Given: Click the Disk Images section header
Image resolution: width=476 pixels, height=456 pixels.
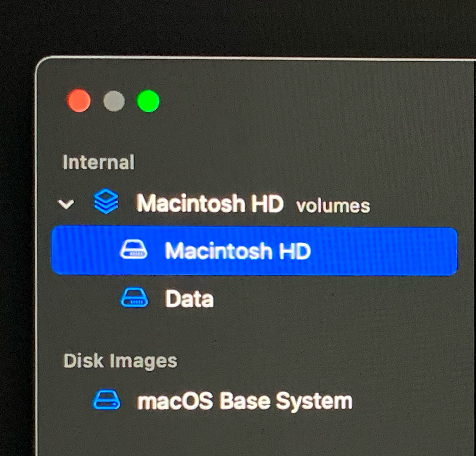Looking at the screenshot, I should (120, 361).
